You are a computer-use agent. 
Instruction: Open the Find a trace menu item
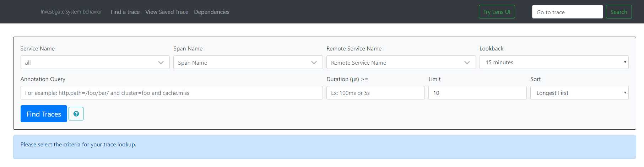[x=125, y=12]
